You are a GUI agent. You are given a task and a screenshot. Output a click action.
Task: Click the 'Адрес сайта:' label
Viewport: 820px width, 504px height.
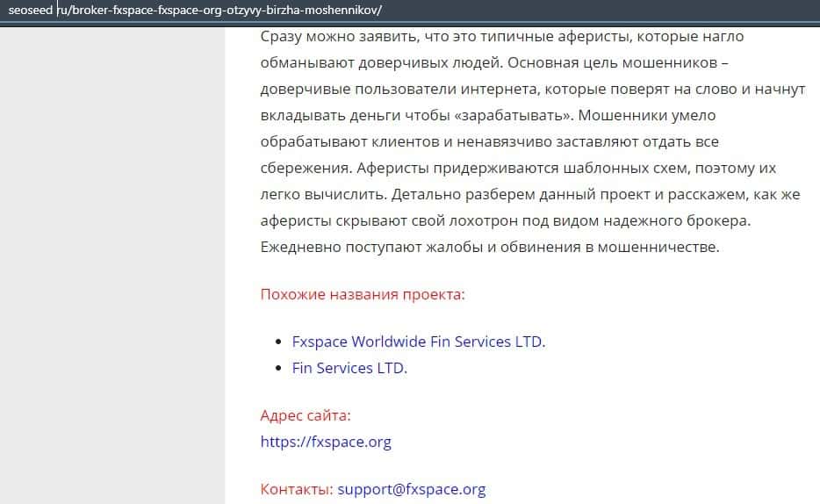(306, 415)
